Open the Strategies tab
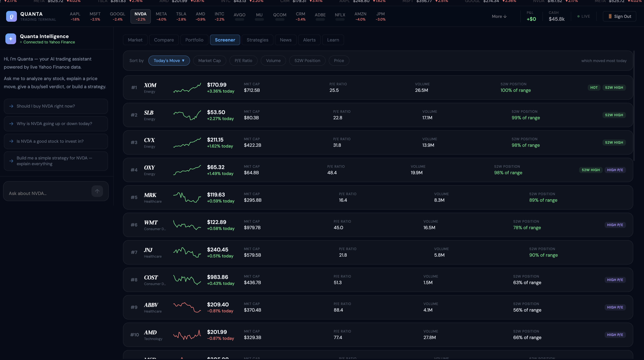The width and height of the screenshot is (644, 360). pyautogui.click(x=257, y=40)
